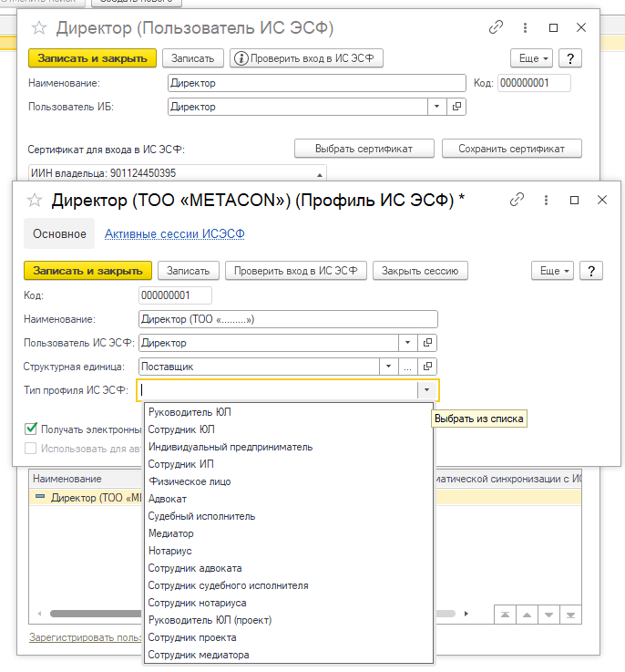Open the profile window's three-dot menu
625x672 pixels.
pyautogui.click(x=546, y=200)
